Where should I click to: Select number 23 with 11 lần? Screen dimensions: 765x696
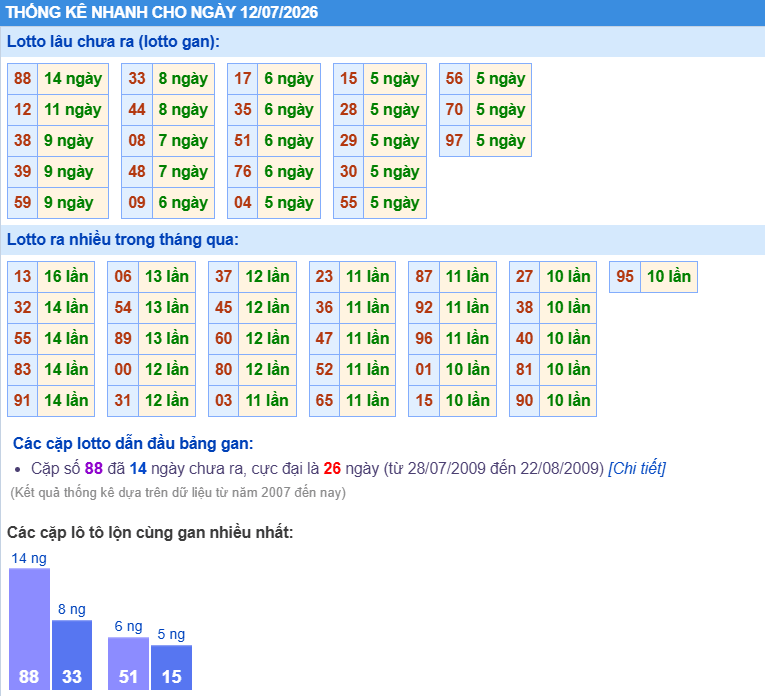tap(324, 277)
